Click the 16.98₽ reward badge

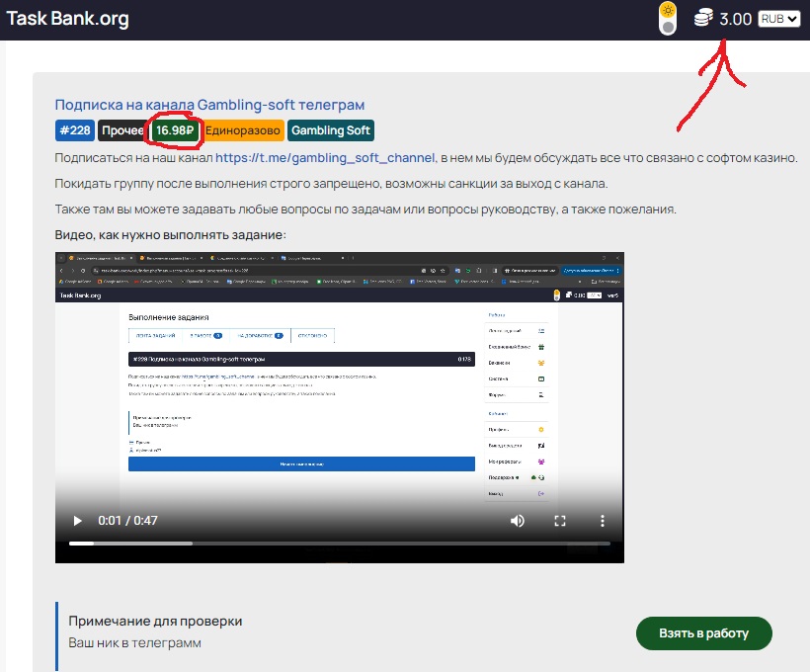(175, 130)
